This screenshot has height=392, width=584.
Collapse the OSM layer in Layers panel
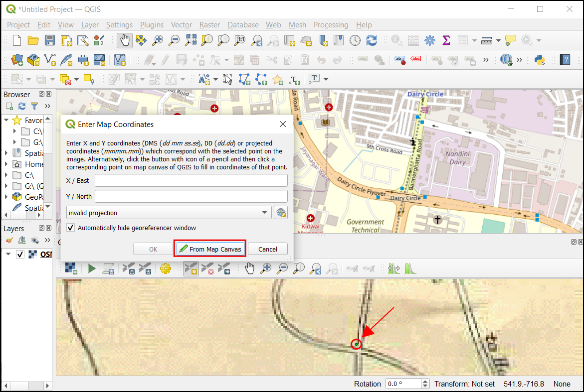point(8,255)
